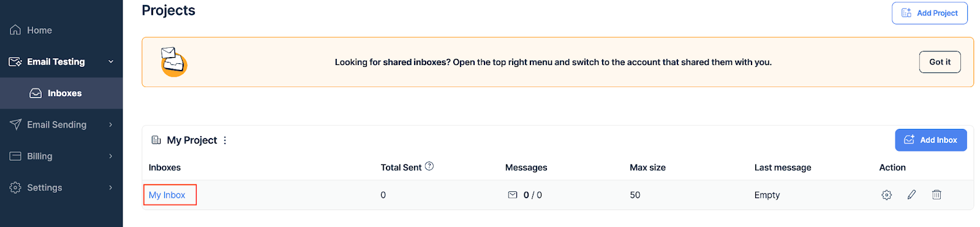This screenshot has height=227, width=980.
Task: Click the My Project building icon
Action: pyautogui.click(x=156, y=140)
